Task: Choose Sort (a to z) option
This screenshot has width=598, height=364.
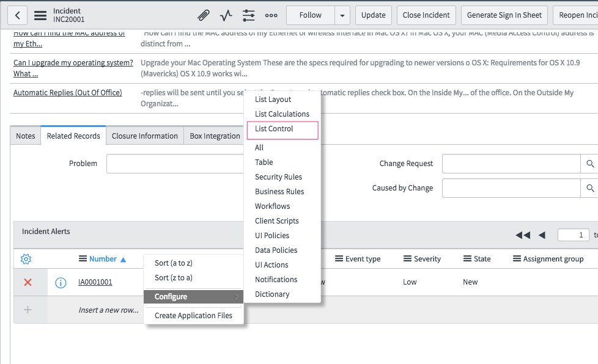Action: 174,263
